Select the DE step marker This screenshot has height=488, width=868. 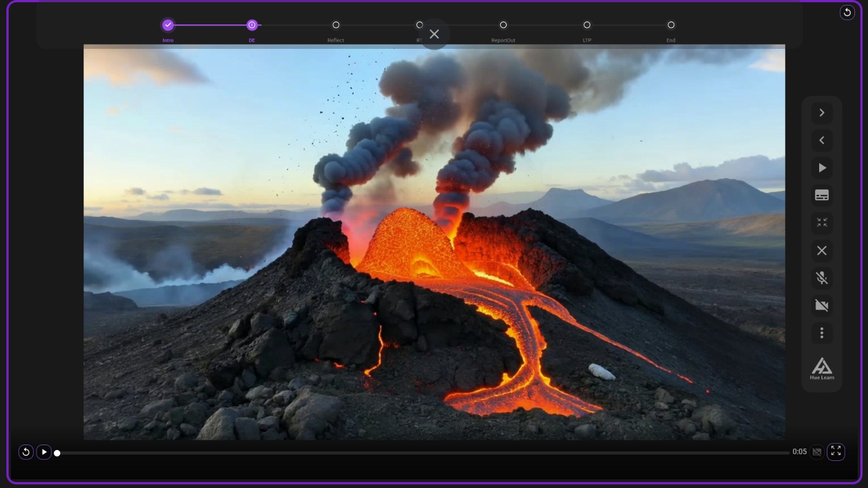pos(252,25)
